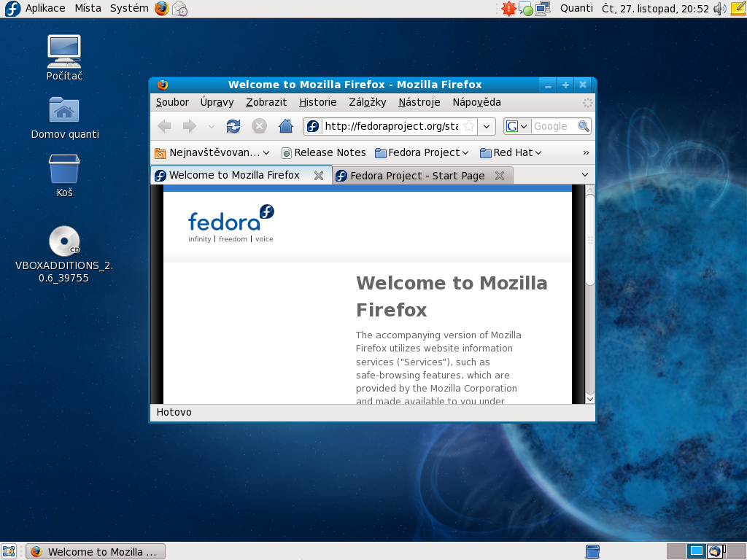Click the Google search field
This screenshot has width=747, height=560.
click(x=553, y=126)
